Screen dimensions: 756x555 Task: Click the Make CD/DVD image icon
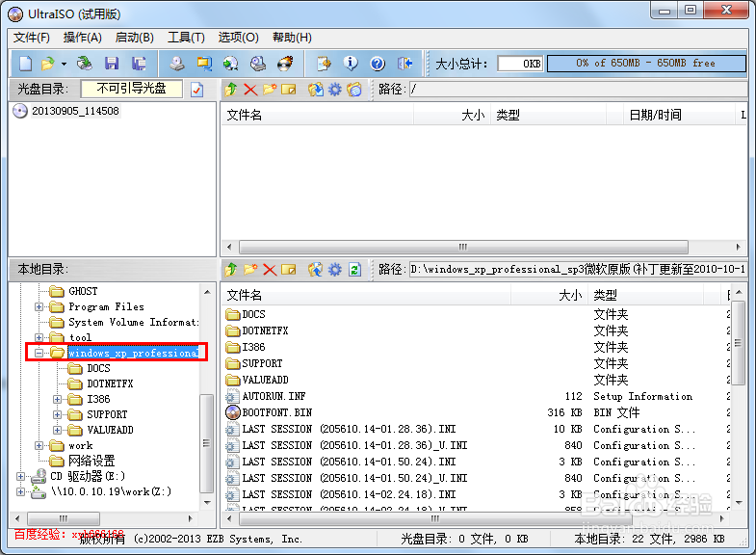click(177, 64)
